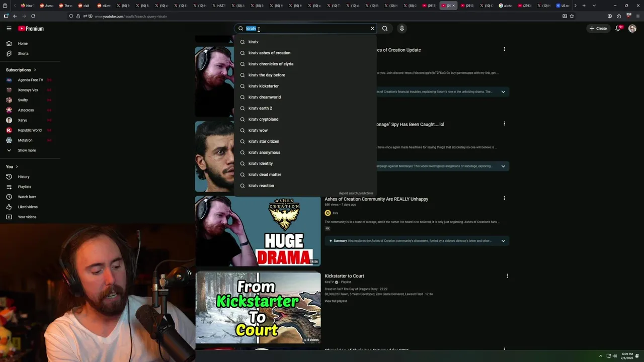
Task: Open the Aztecross subscription
Action: [30, 110]
